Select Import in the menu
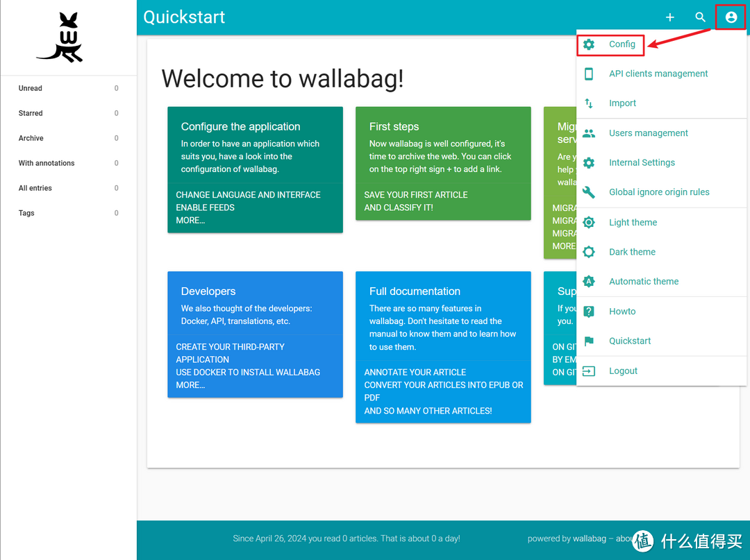This screenshot has width=750, height=560. [622, 103]
